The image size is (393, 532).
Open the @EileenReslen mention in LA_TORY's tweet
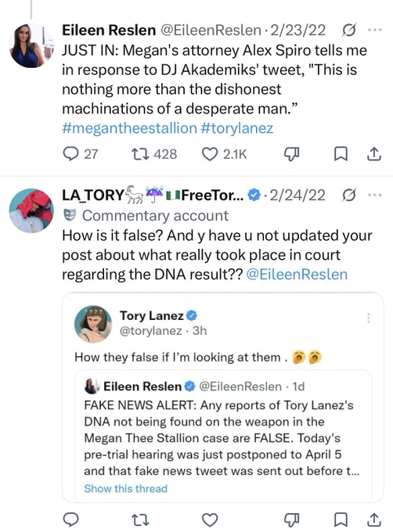pos(297,274)
